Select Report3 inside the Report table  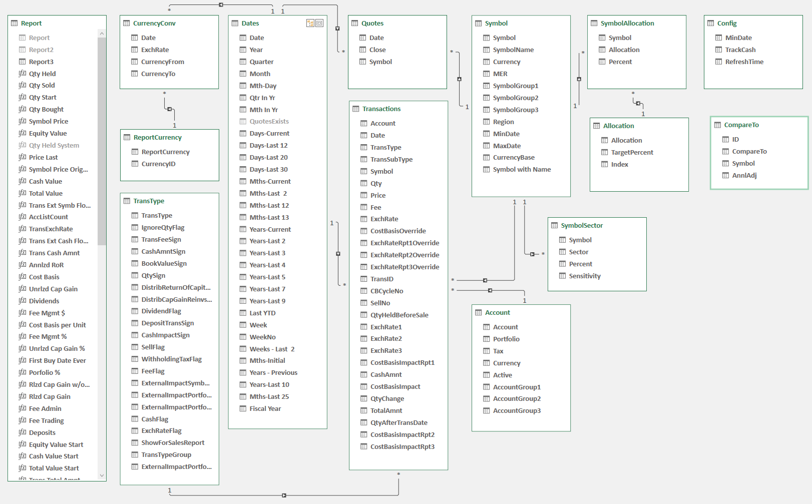41,61
